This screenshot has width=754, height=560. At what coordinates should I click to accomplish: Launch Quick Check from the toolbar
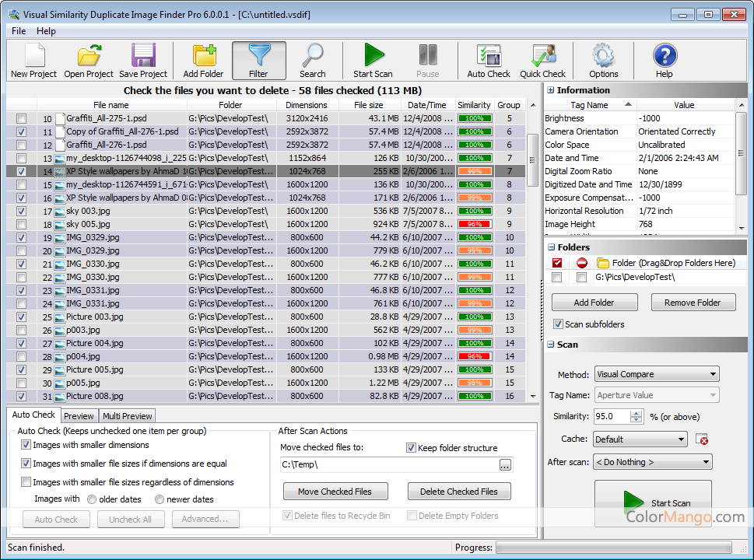pyautogui.click(x=543, y=61)
